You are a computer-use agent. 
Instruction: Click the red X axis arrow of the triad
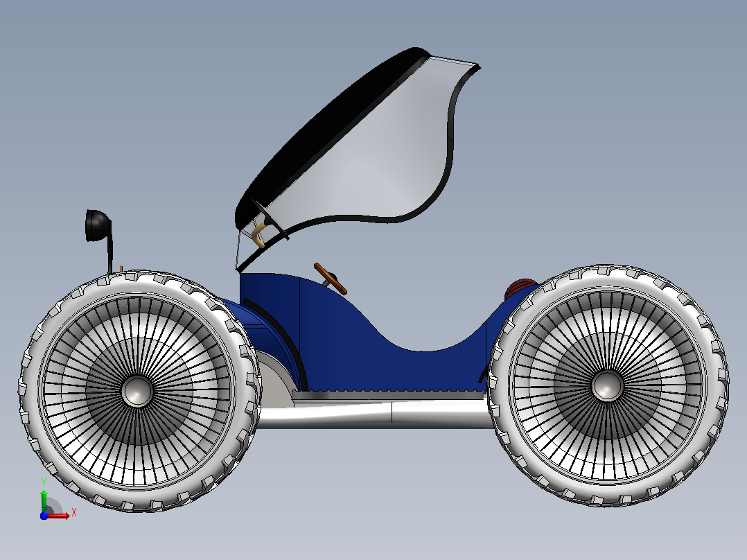coord(58,516)
